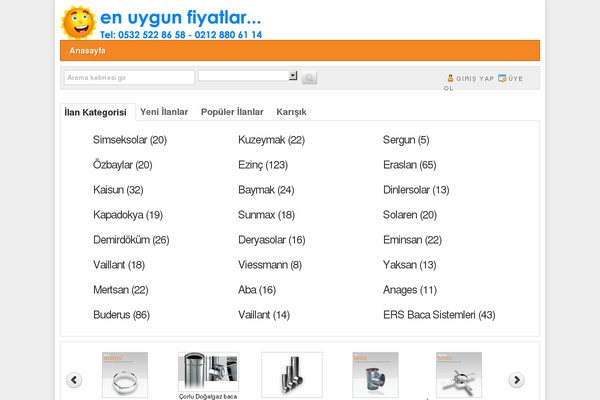Click the smiling sun logo
The width and height of the screenshot is (600, 400).
point(78,22)
